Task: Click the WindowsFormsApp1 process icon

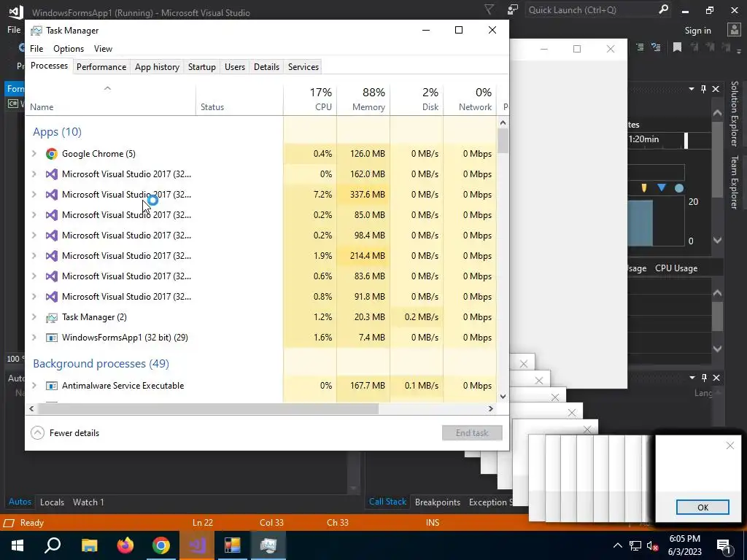Action: click(52, 338)
